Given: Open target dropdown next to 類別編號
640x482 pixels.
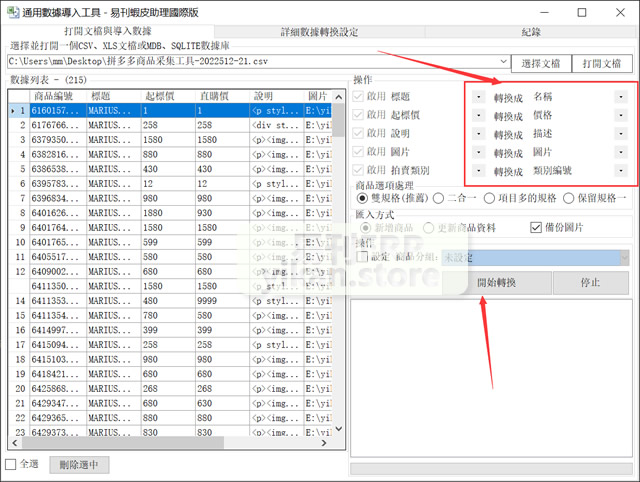Looking at the screenshot, I should tap(621, 171).
